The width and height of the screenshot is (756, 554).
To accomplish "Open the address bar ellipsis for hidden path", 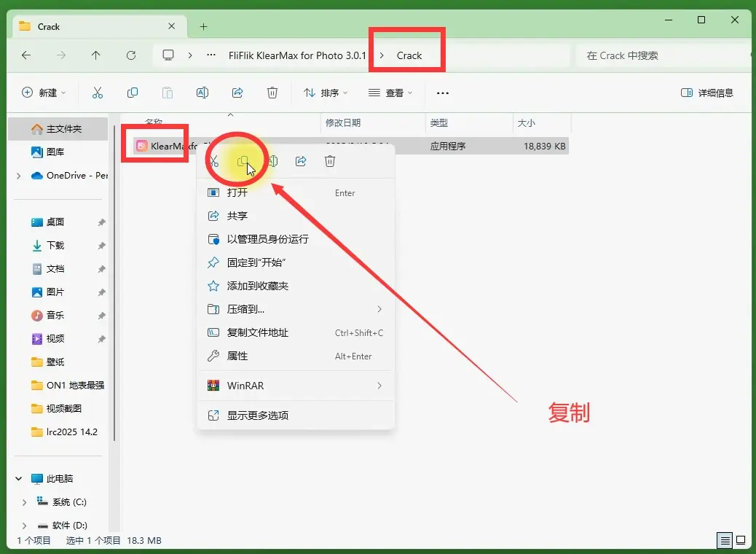I will [211, 55].
